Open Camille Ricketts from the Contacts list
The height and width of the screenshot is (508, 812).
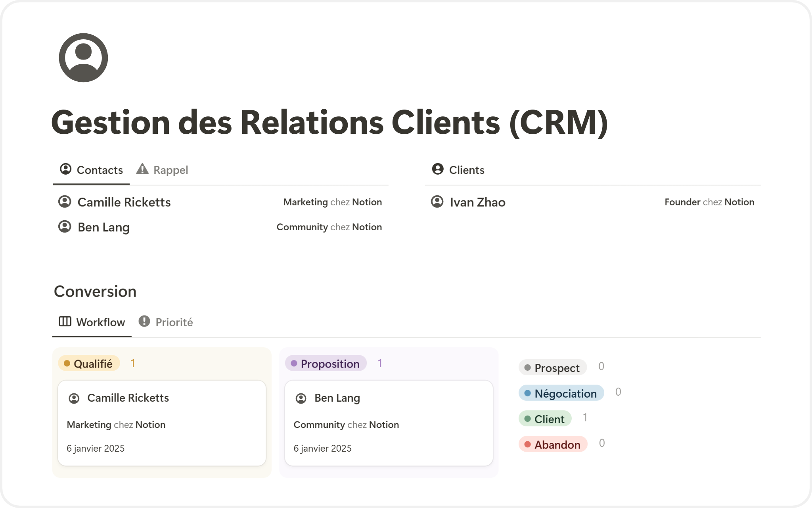point(124,202)
